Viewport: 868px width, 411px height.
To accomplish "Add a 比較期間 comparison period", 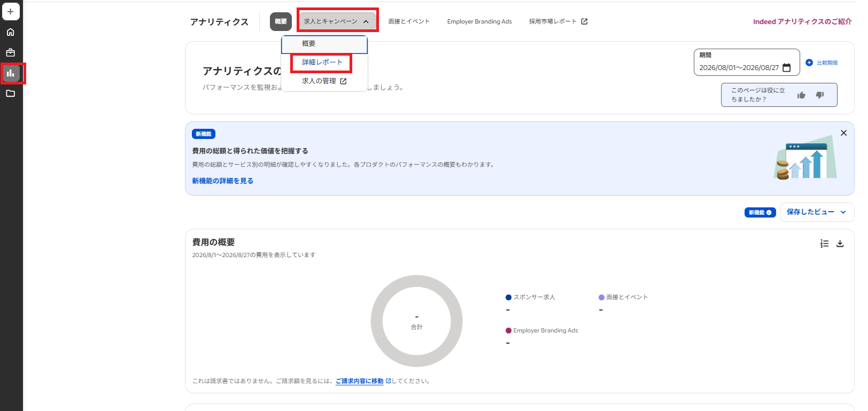I will [x=821, y=63].
